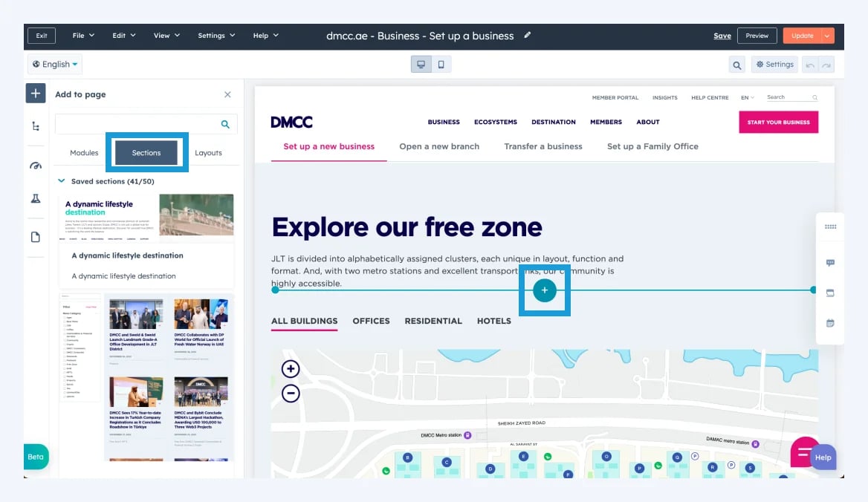The image size is (868, 502).
Task: Open the Update button dropdown arrow
Action: pos(827,36)
